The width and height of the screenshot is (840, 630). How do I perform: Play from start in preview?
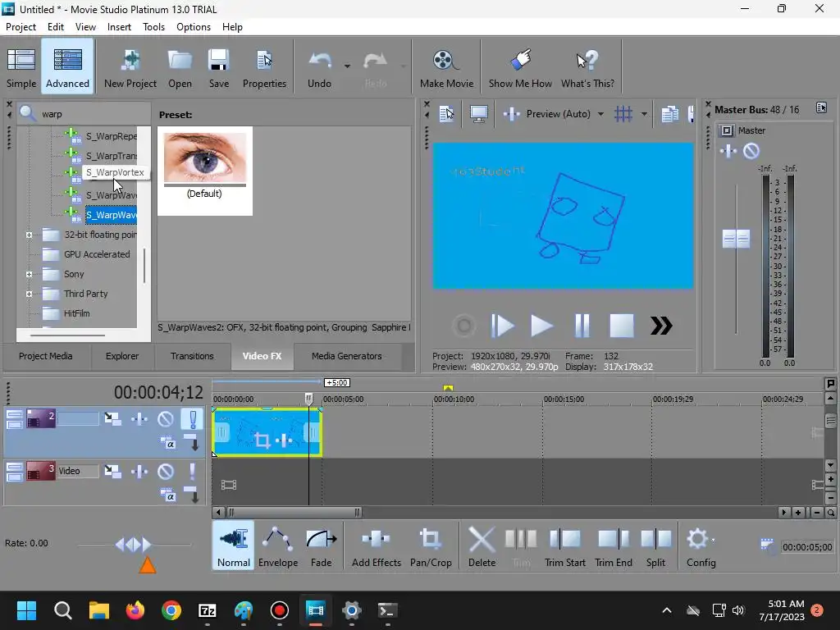tap(503, 325)
